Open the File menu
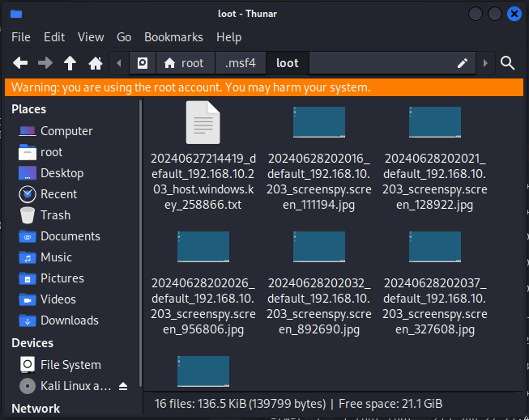The image size is (529, 420). (x=21, y=37)
